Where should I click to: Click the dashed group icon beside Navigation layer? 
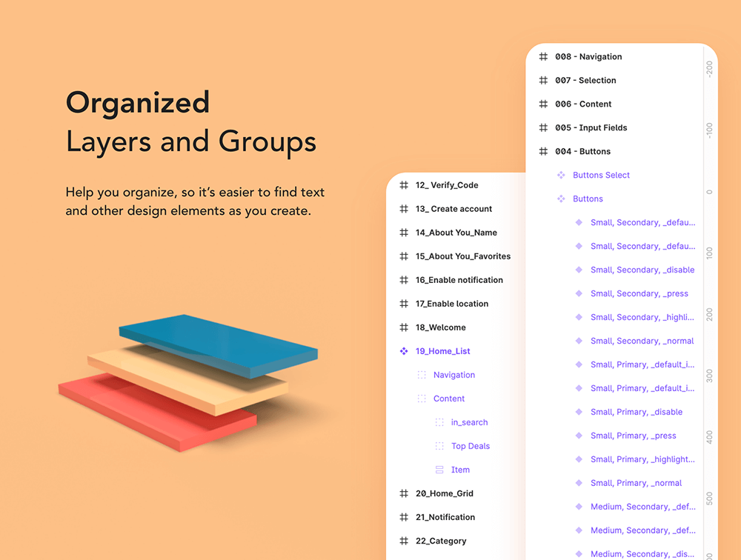point(422,375)
